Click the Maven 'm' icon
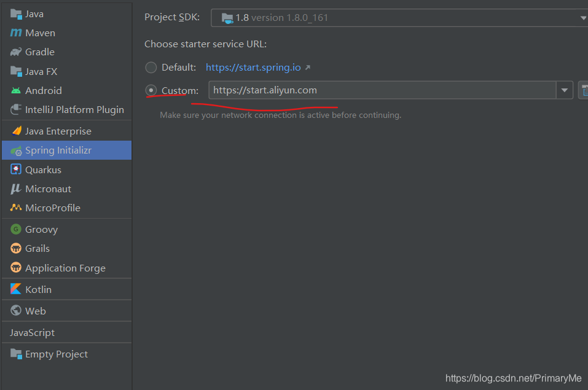Viewport: 588px width, 390px height. coord(16,33)
